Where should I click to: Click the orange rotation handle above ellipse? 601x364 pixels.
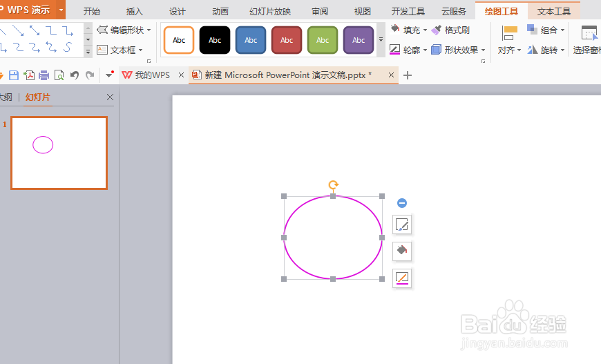[x=334, y=185]
